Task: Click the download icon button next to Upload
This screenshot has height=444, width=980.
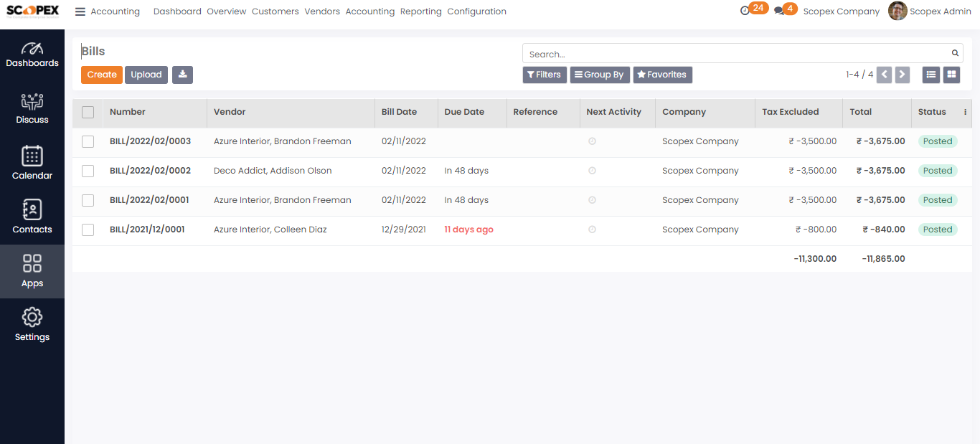Action: click(182, 75)
